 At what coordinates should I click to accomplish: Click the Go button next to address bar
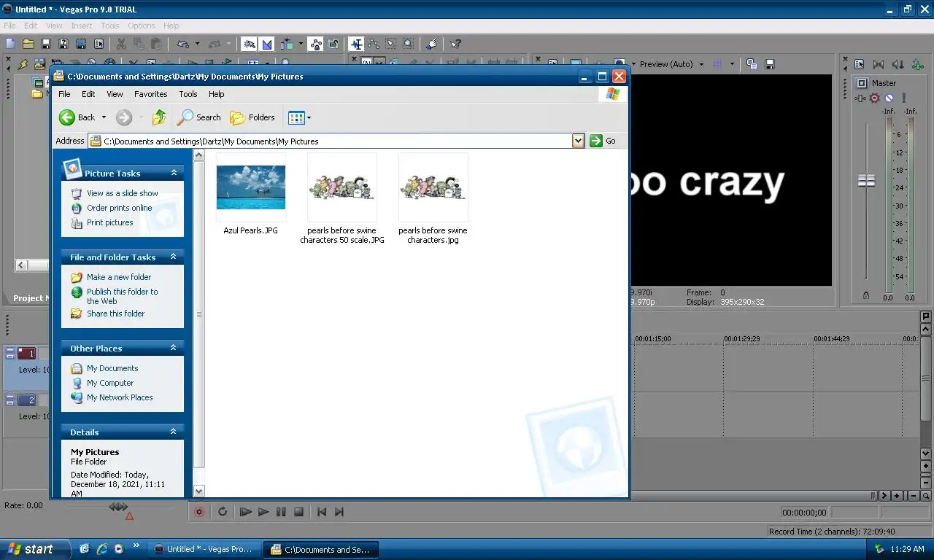click(603, 141)
